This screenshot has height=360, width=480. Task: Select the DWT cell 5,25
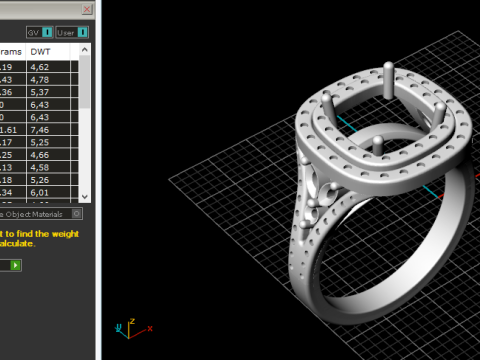[x=48, y=142]
